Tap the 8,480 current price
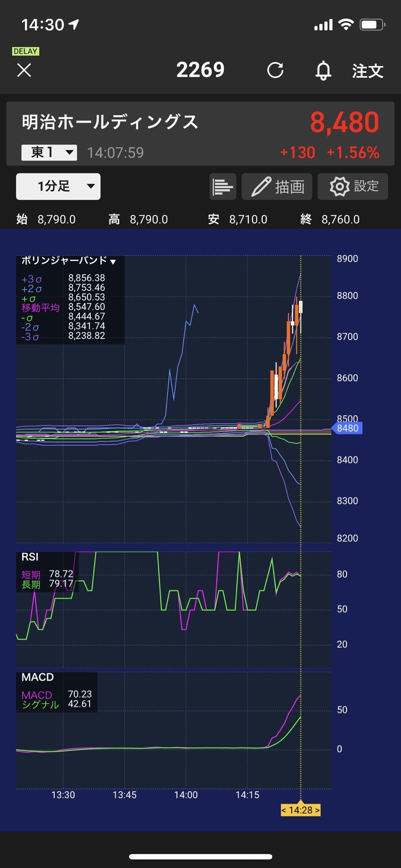Image resolution: width=401 pixels, height=868 pixels. 344,122
